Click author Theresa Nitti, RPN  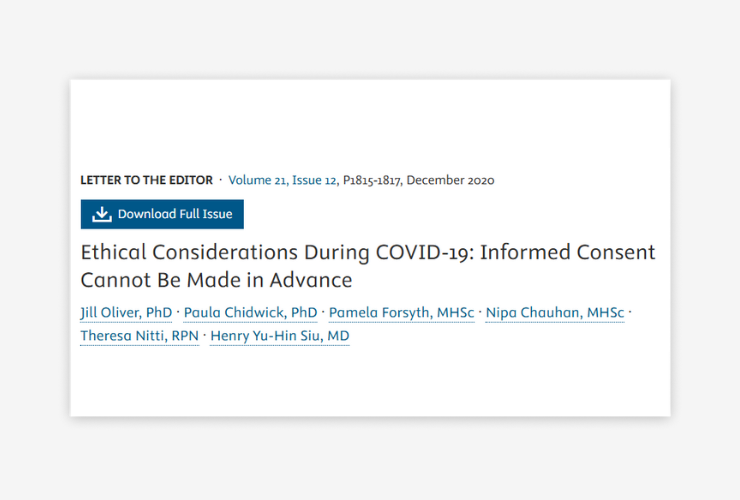(x=139, y=336)
